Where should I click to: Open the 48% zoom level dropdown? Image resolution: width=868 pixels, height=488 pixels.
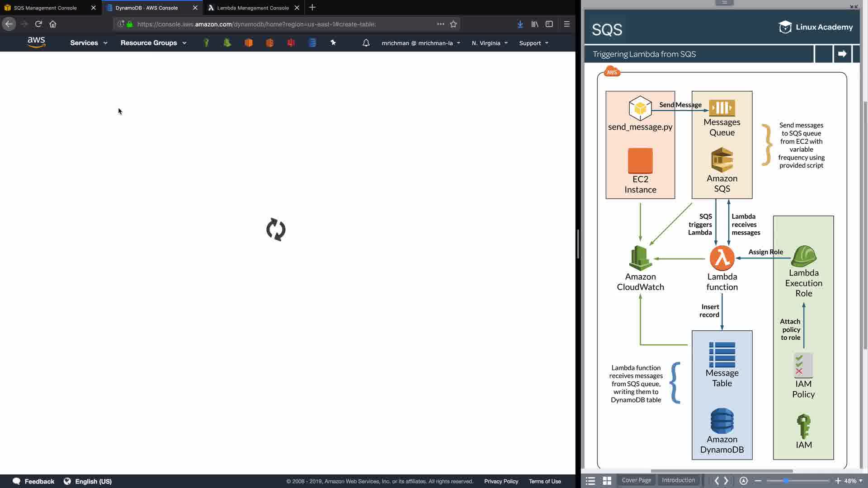tap(853, 481)
